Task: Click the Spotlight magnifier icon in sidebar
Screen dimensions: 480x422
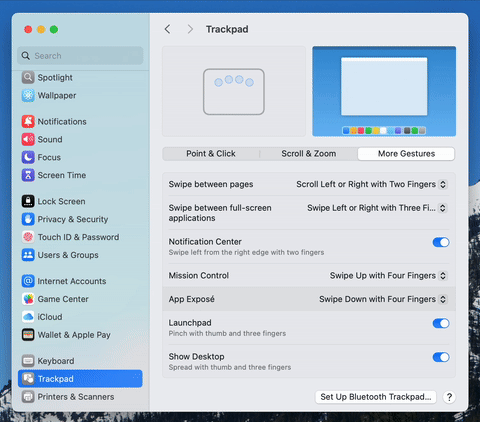Action: tap(28, 78)
